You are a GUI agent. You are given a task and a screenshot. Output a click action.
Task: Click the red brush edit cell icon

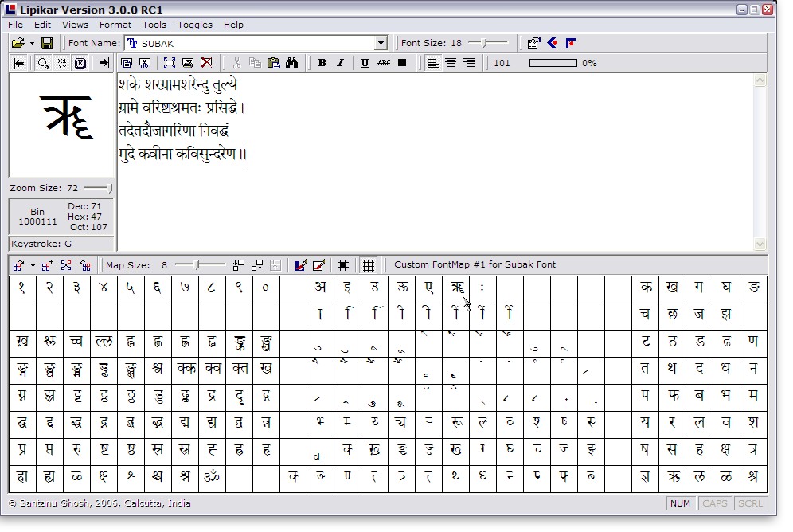click(318, 265)
